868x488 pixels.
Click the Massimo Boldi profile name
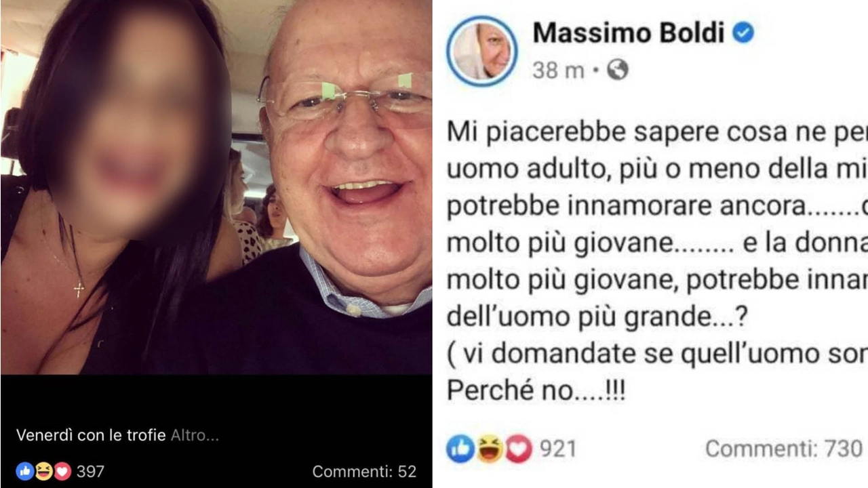(629, 33)
